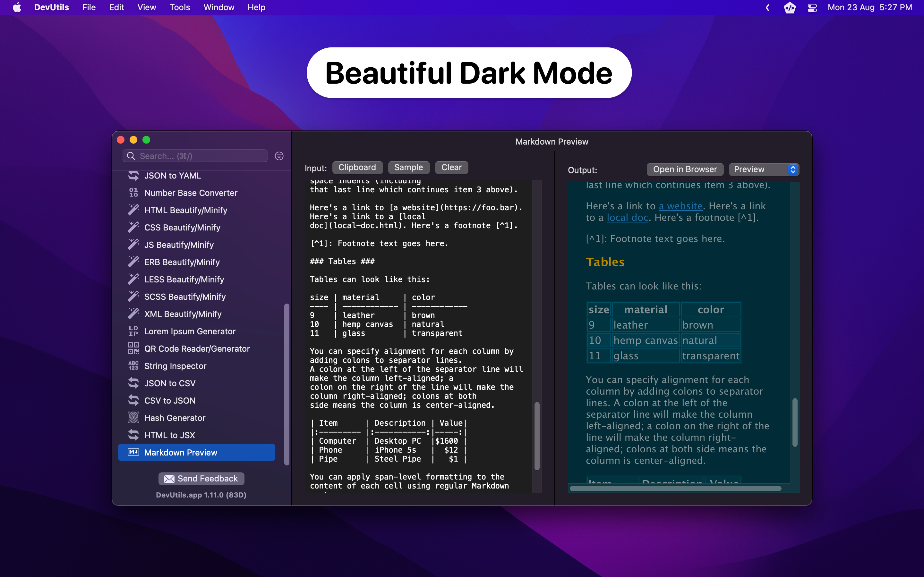Viewport: 924px width, 577px height.
Task: Click the HTML Beautify/Minify wand icon
Action: point(133,210)
